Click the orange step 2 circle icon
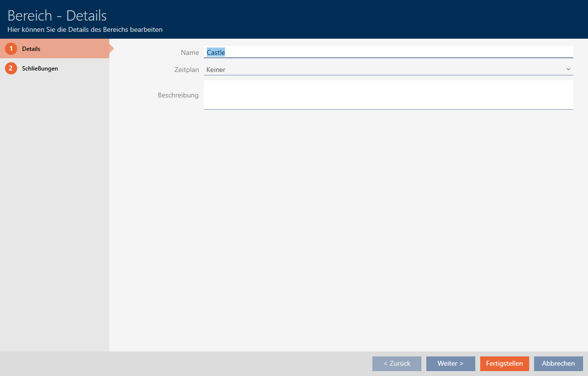 coord(11,69)
